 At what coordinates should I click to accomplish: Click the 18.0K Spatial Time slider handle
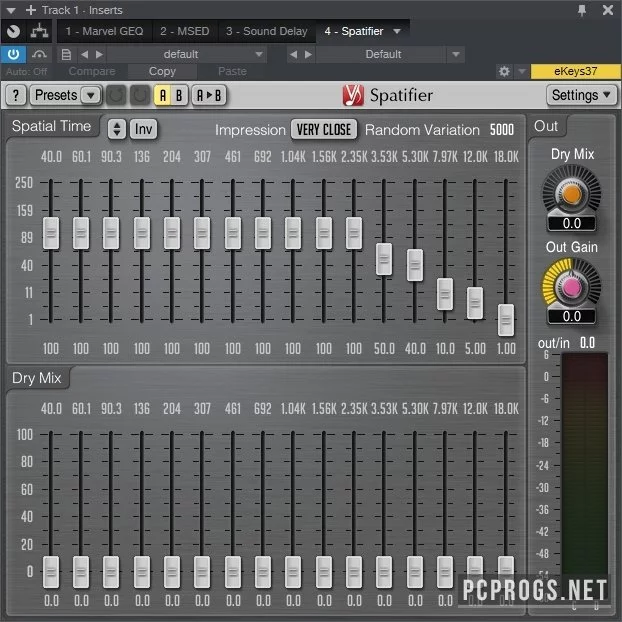tap(506, 320)
